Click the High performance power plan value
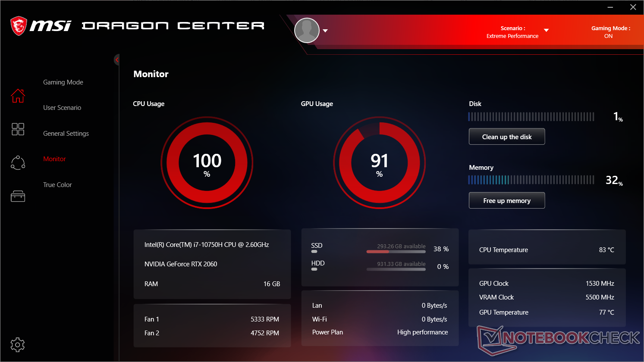This screenshot has width=644, height=362. 423,332
